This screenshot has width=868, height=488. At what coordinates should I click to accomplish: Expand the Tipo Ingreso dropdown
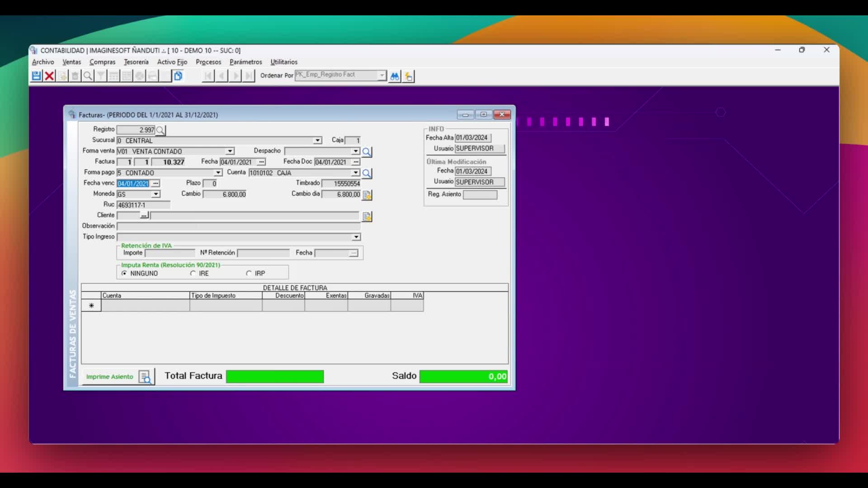click(356, 237)
